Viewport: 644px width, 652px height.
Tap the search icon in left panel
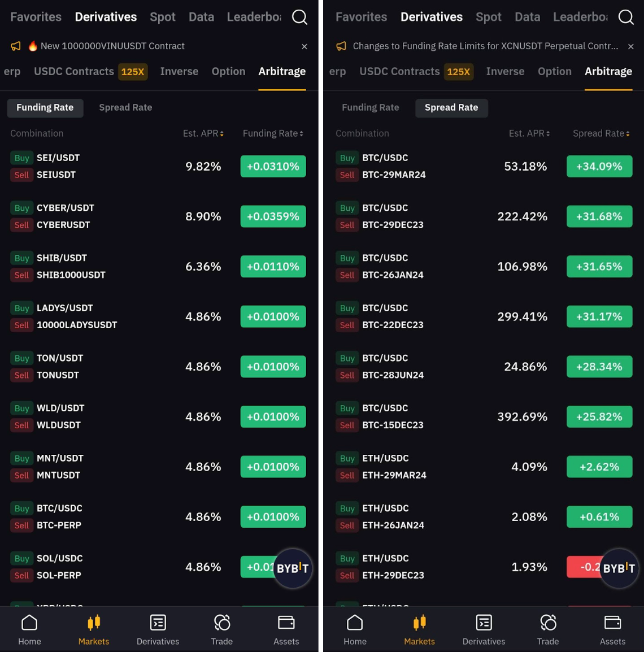tap(299, 18)
